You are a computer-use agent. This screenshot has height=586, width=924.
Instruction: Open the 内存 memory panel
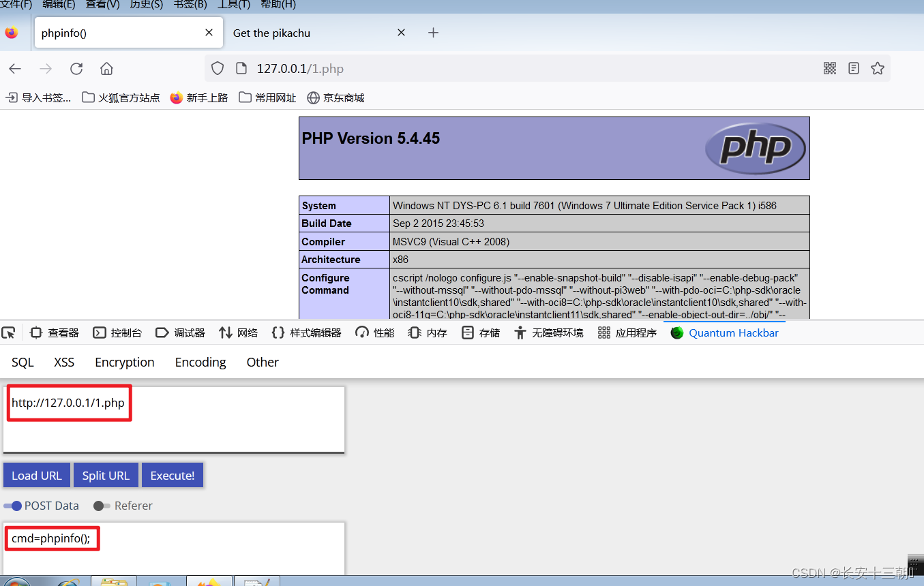coord(428,333)
